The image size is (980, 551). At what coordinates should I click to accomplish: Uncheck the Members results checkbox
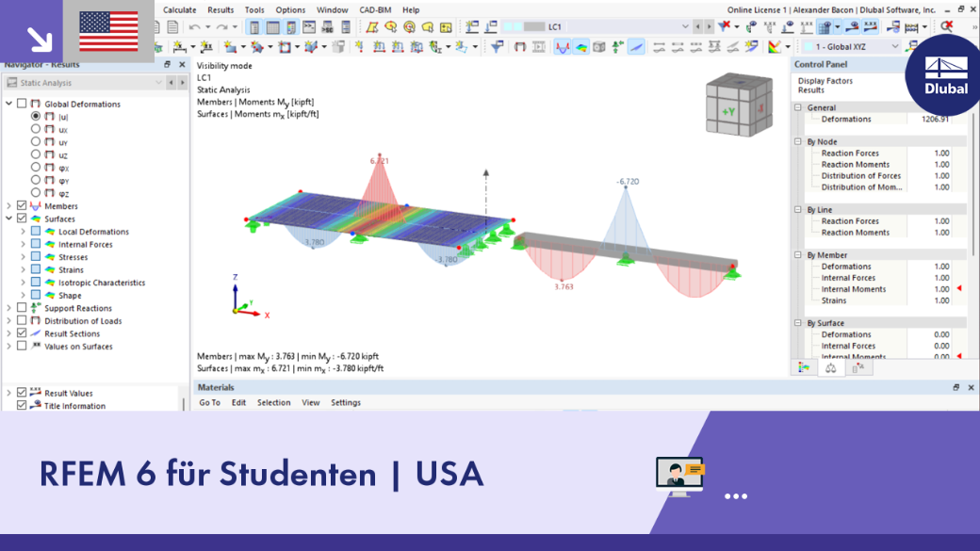[x=22, y=205]
